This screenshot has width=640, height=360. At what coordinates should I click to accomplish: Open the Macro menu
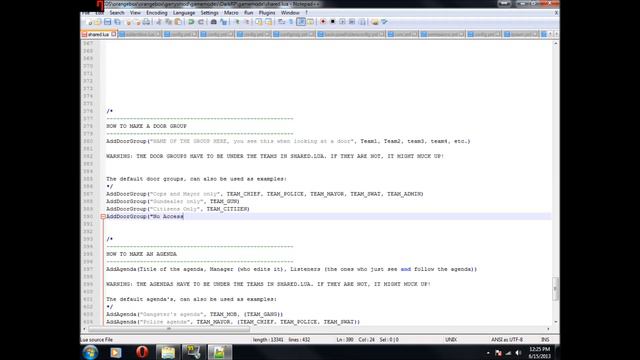(231, 13)
